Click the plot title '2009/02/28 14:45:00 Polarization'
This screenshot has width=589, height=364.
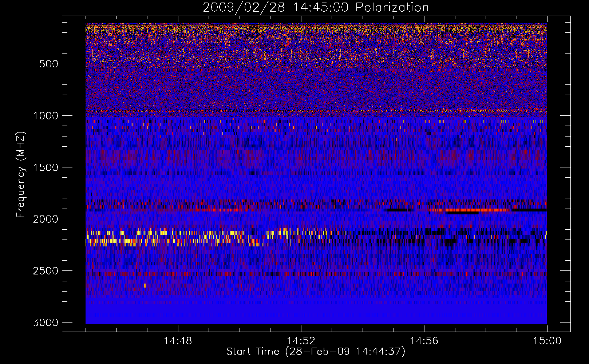pos(316,7)
